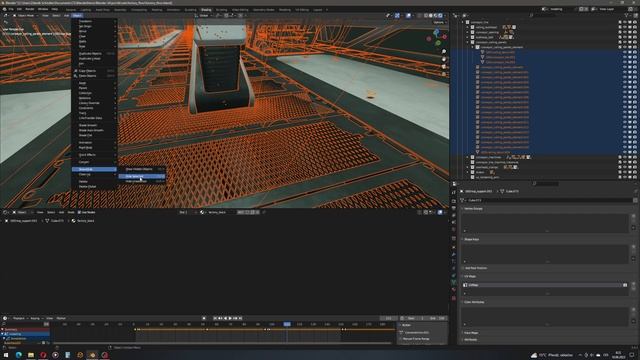Click fake user icon beside Cube.073 mesh name

tap(635, 200)
